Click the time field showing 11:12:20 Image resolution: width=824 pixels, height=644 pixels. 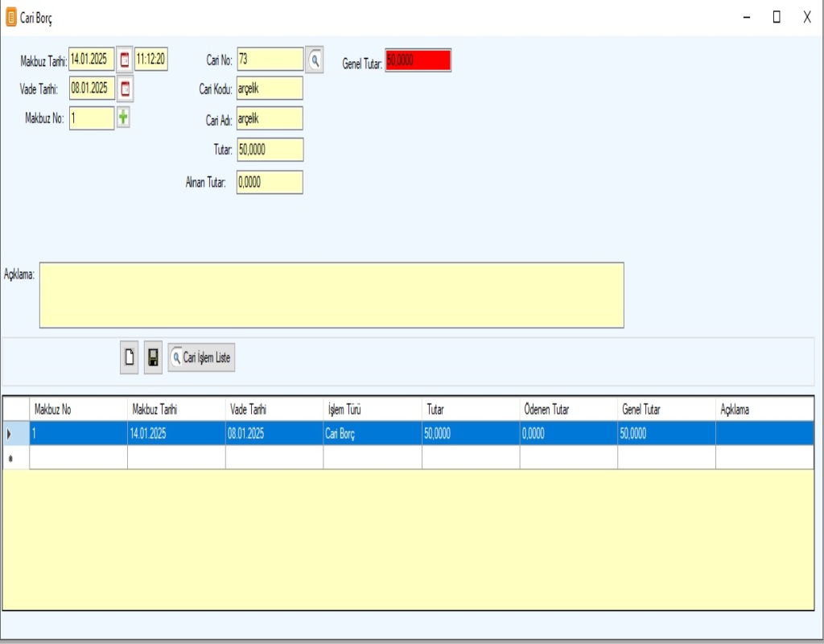pyautogui.click(x=151, y=60)
